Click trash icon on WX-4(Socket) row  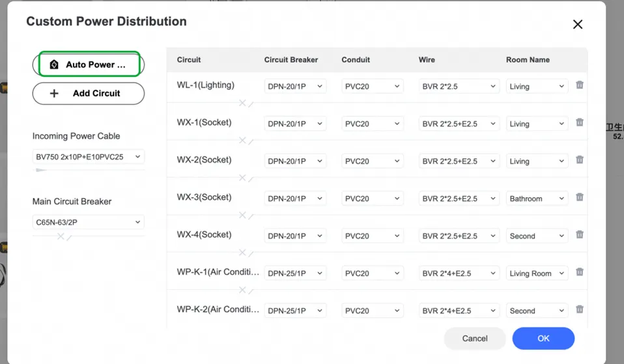point(580,235)
